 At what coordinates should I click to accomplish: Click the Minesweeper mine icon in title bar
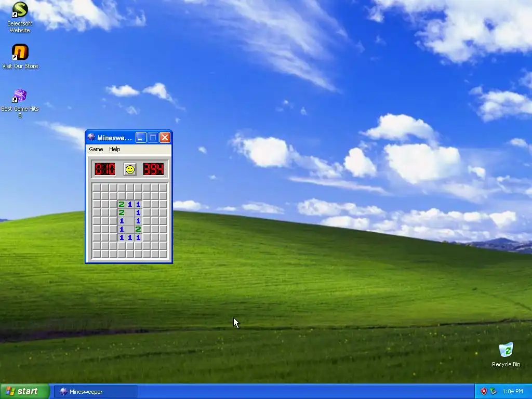point(91,137)
